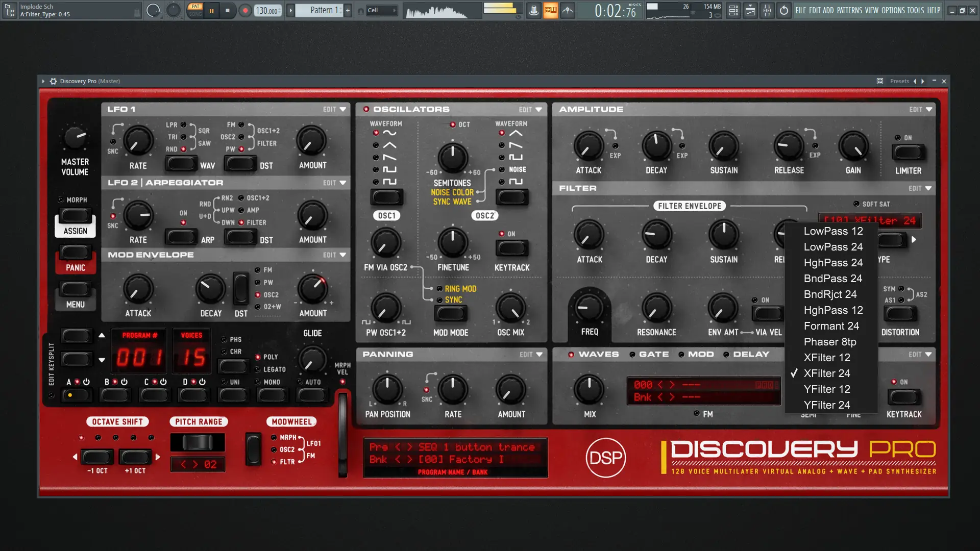This screenshot has height=551, width=980.
Task: Select Formant 24 from the filter type list
Action: pos(831,326)
